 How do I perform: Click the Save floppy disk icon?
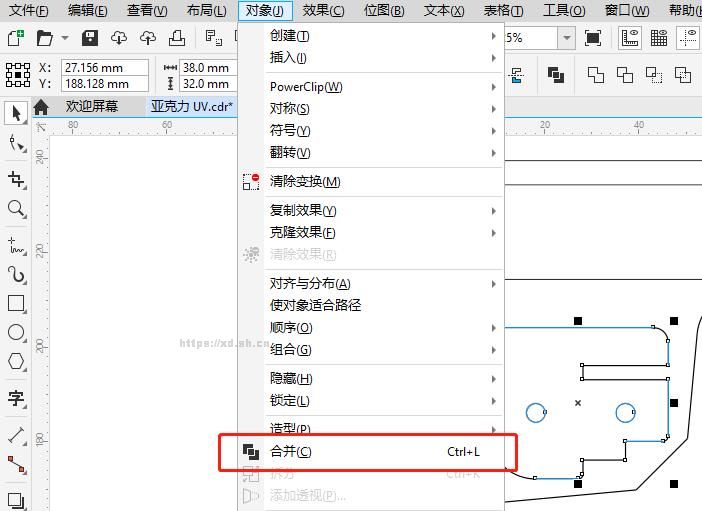90,38
